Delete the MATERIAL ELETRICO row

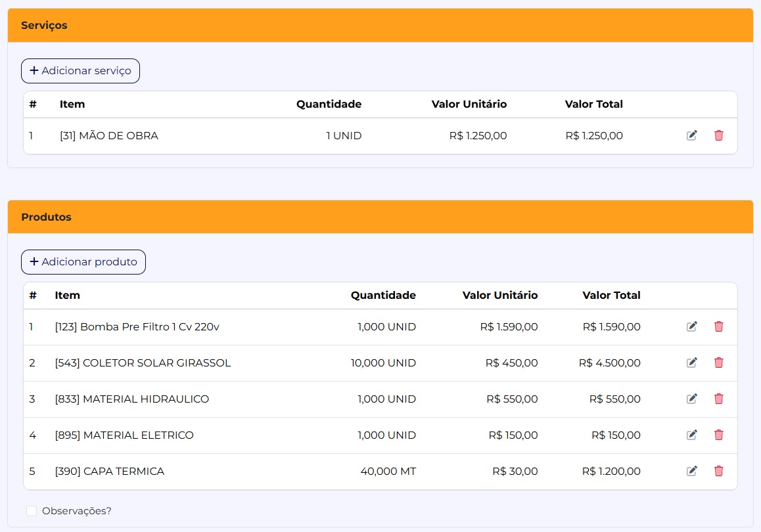(x=718, y=435)
